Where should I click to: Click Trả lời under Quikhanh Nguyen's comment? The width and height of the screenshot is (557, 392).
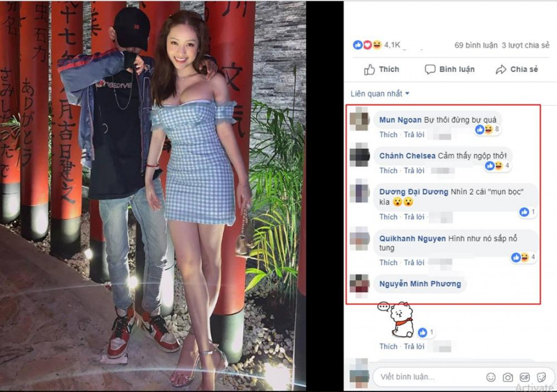[x=414, y=263]
